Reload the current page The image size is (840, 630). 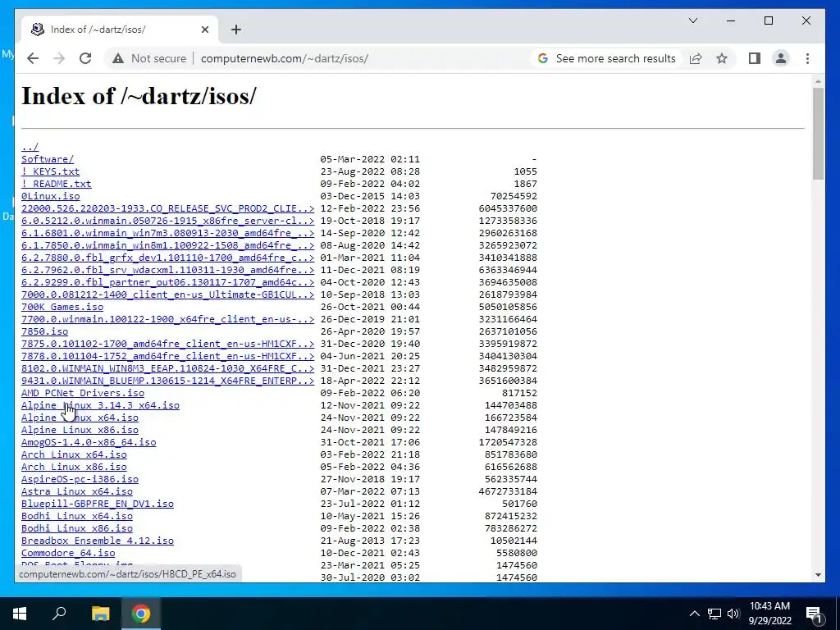85,58
